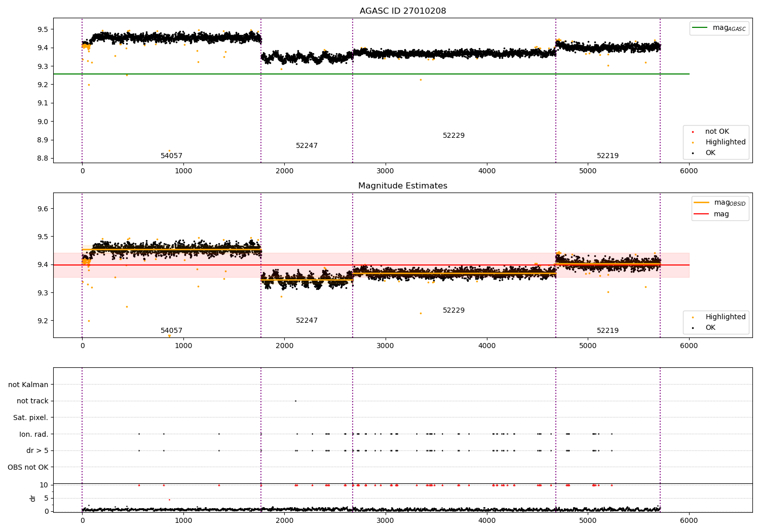Image resolution: width=760 pixels, height=532 pixels.
Task: Click the 9.0 y-tick in the top plot
Action: [x=43, y=122]
